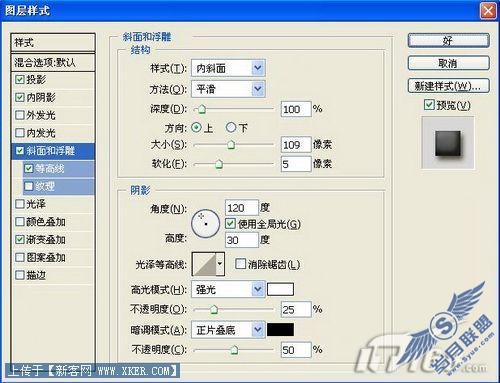This screenshot has height=383, width=500.
Task: Open the 光泽等高线 gloss contour picker arrow
Action: pyautogui.click(x=220, y=264)
